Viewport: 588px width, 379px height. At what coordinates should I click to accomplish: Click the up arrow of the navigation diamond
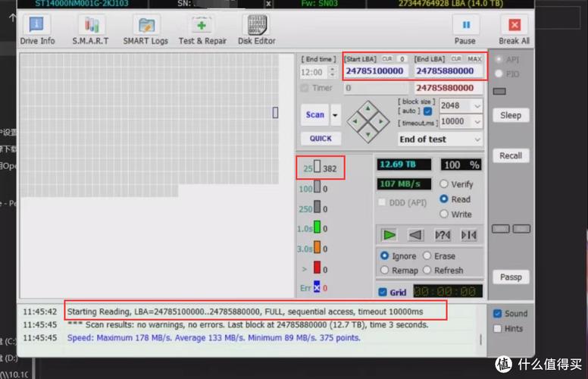click(x=367, y=108)
